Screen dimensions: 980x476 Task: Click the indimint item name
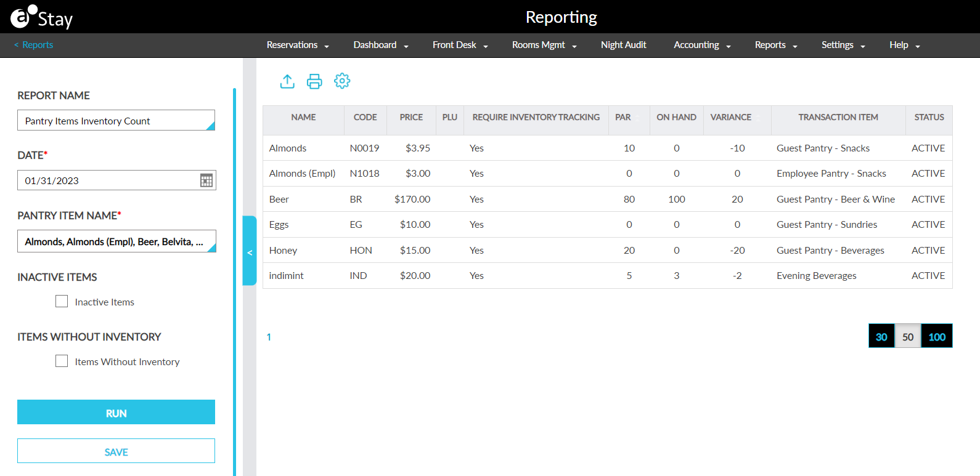[x=286, y=275]
